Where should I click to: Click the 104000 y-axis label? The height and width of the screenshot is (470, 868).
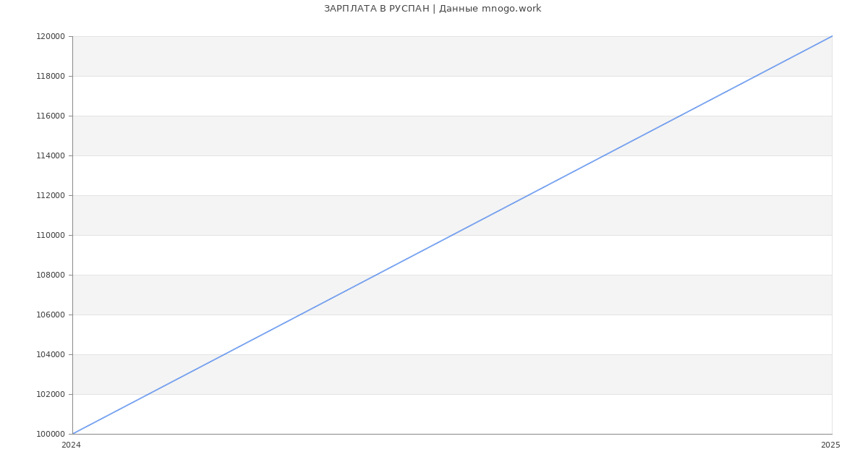51,354
